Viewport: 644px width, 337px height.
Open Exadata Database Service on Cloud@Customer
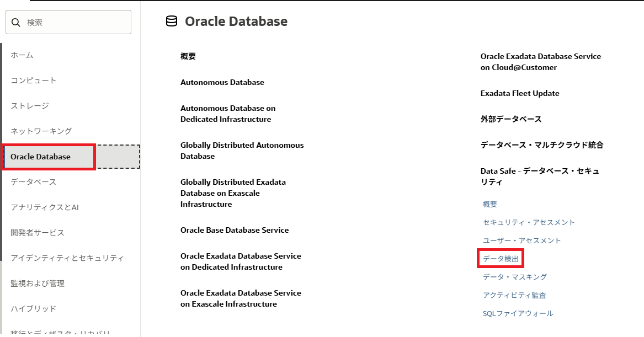(540, 62)
